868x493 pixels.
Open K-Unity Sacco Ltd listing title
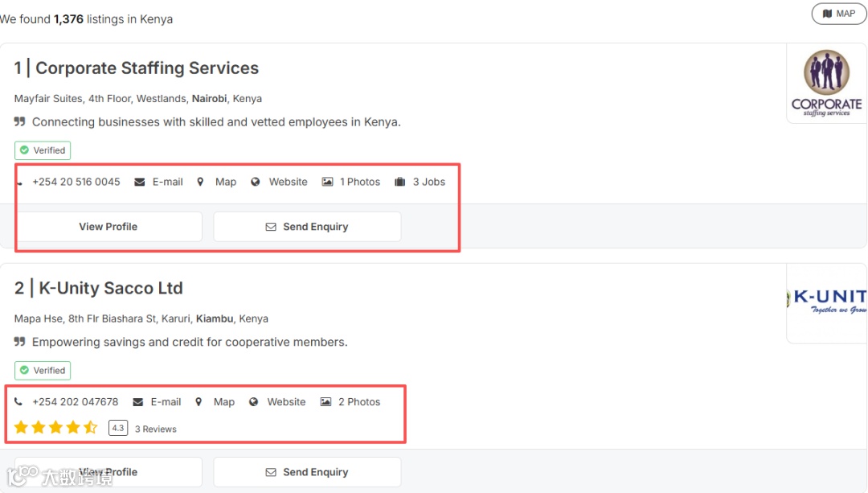110,288
